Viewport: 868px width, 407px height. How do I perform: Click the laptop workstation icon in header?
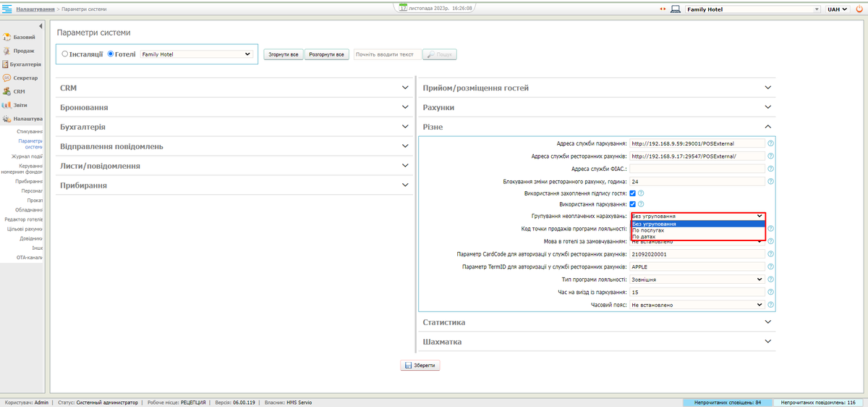tap(676, 9)
